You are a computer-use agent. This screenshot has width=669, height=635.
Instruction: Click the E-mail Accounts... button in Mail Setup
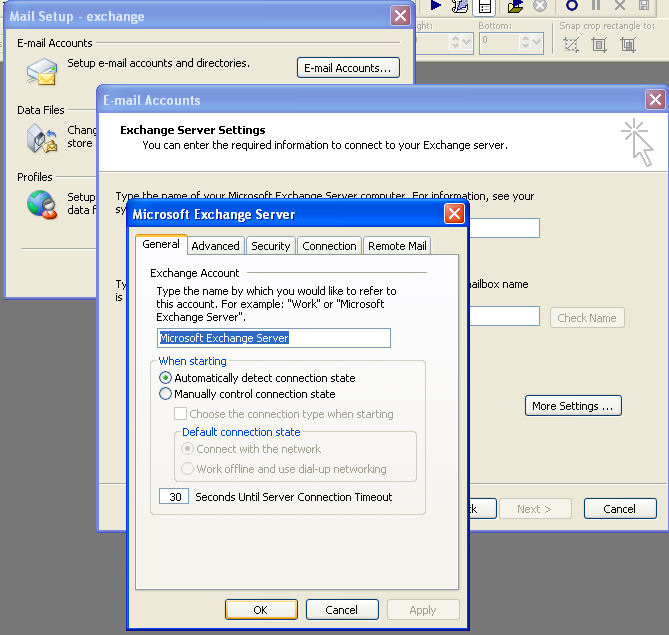pyautogui.click(x=348, y=68)
